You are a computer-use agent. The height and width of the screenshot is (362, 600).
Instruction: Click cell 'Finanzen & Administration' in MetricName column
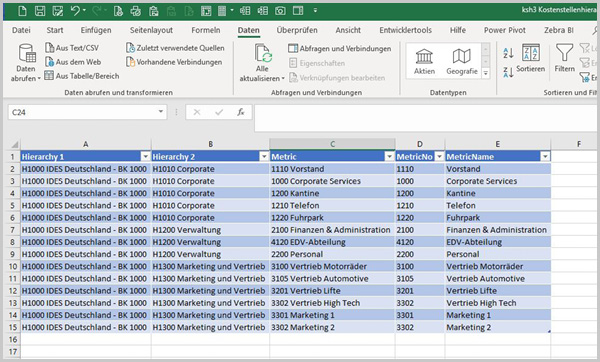click(x=498, y=230)
